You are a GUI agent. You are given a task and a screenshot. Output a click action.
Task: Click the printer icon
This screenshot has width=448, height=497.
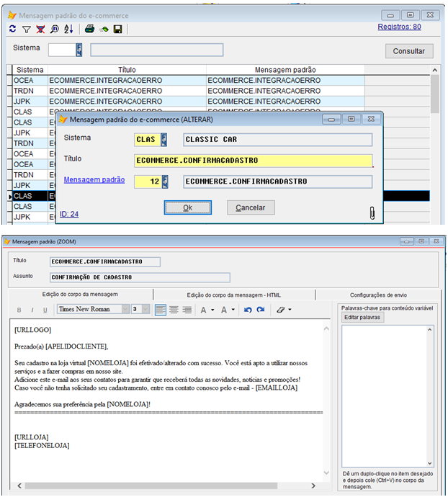pos(89,30)
